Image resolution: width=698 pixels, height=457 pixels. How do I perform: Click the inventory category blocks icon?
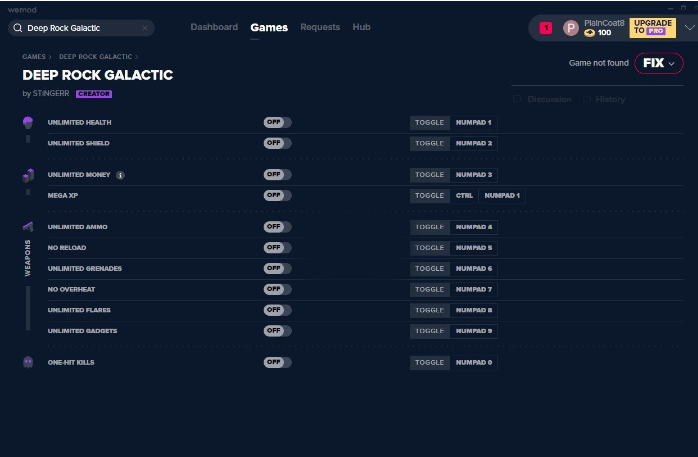[x=28, y=175]
